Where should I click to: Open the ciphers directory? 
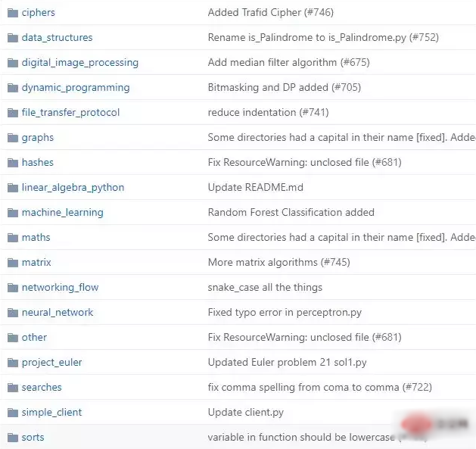39,13
